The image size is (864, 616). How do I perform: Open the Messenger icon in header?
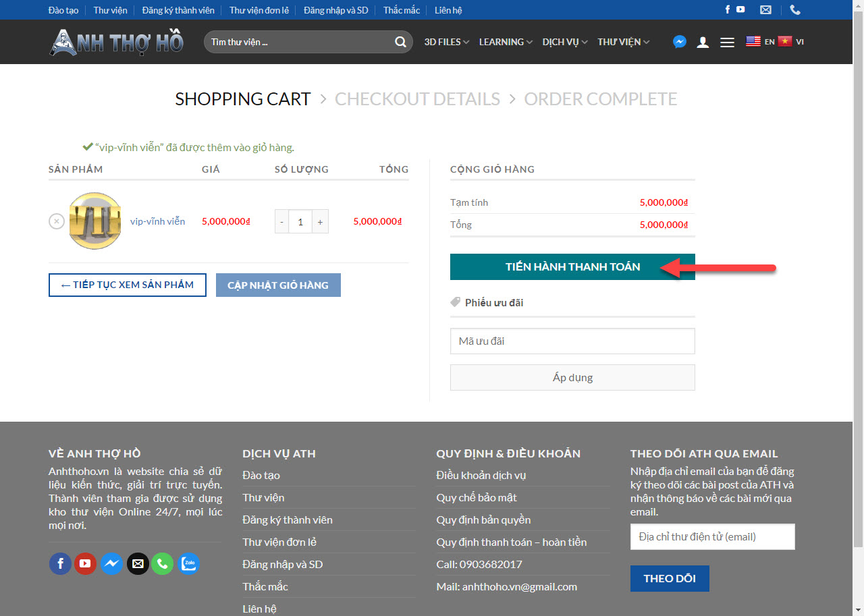(x=680, y=42)
